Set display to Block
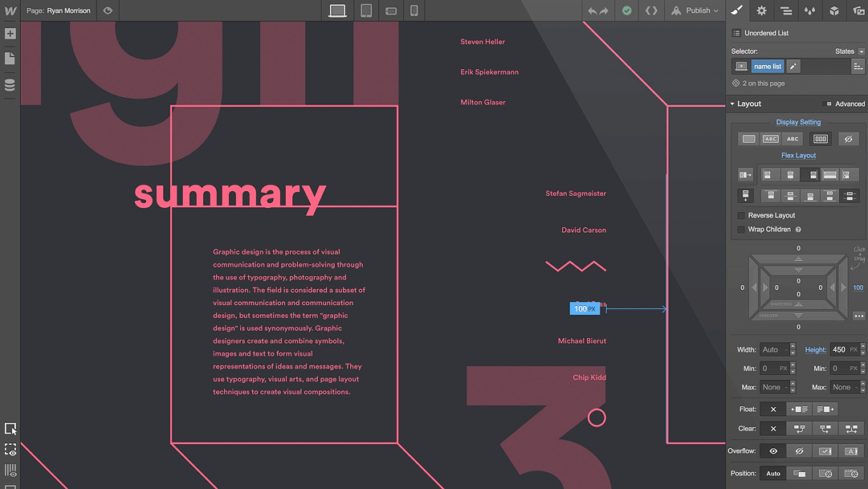This screenshot has width=868, height=489. [748, 139]
